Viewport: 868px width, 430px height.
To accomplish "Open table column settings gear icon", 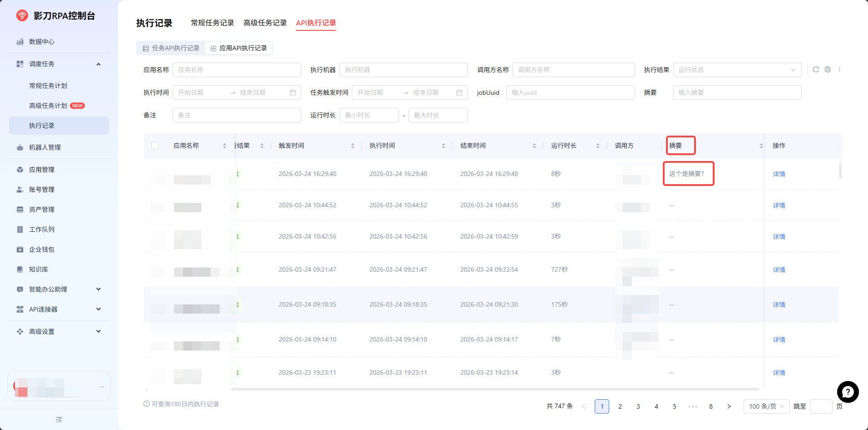I will 828,69.
